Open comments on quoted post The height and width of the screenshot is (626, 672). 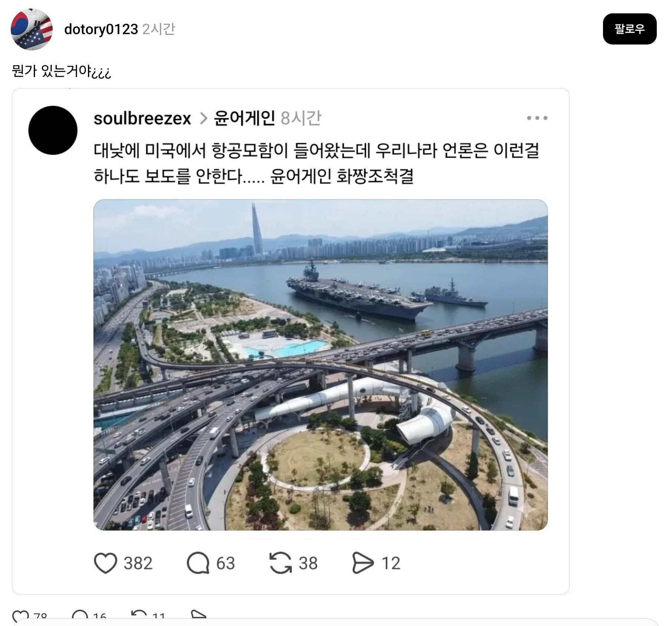click(x=198, y=563)
